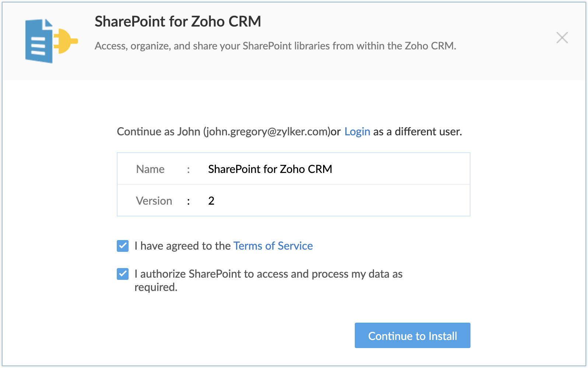
Task: Toggle the authorize SharePoint data access checkbox
Action: pyautogui.click(x=123, y=274)
